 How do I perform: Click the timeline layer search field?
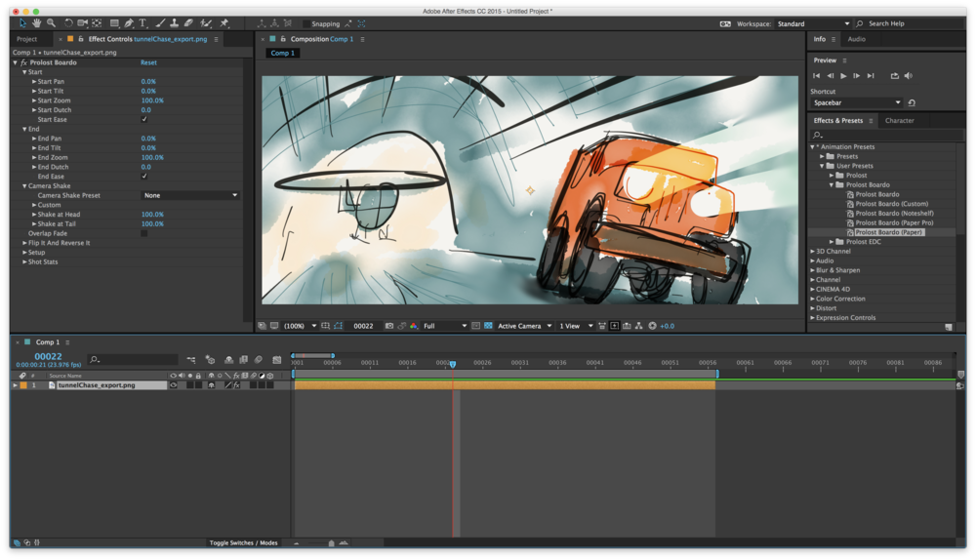coord(133,359)
